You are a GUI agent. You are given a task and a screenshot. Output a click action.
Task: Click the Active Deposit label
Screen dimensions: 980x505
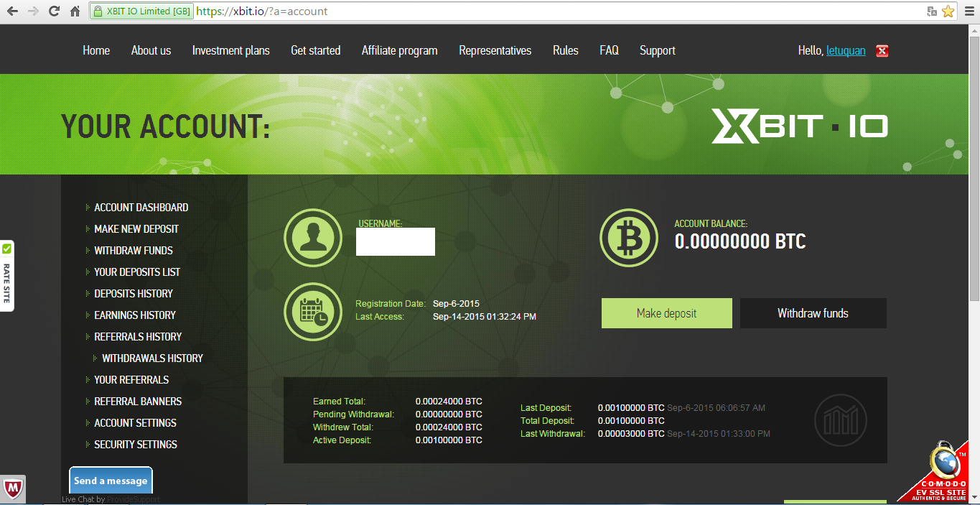pyautogui.click(x=342, y=440)
